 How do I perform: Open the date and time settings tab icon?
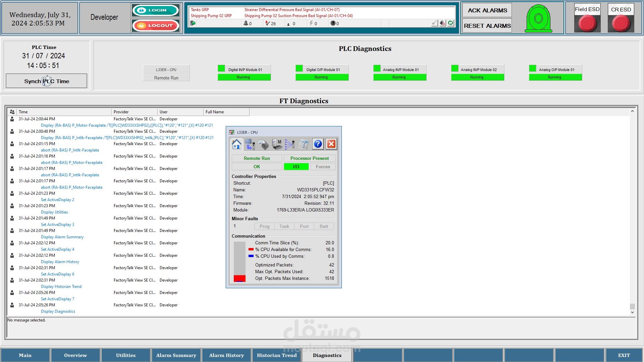coord(304,144)
